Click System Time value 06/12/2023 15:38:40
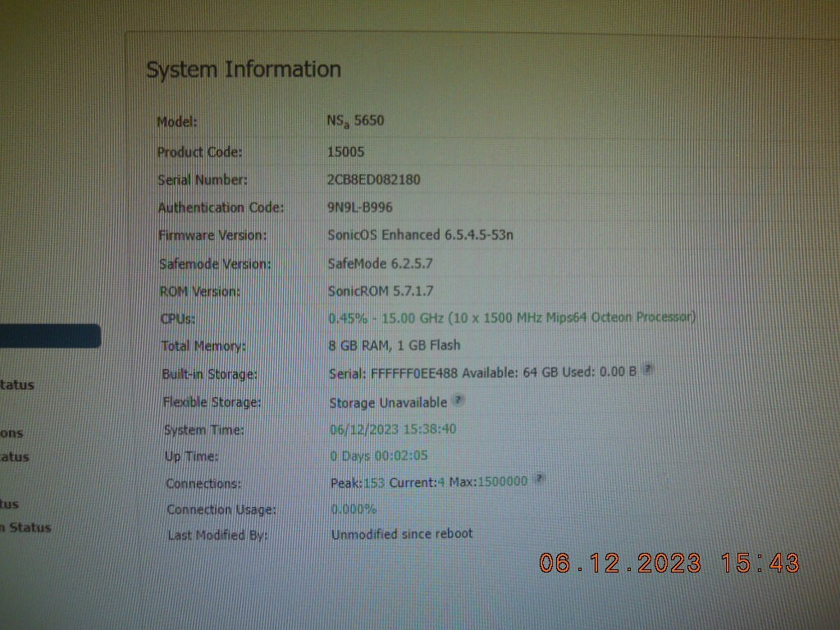 (x=393, y=429)
